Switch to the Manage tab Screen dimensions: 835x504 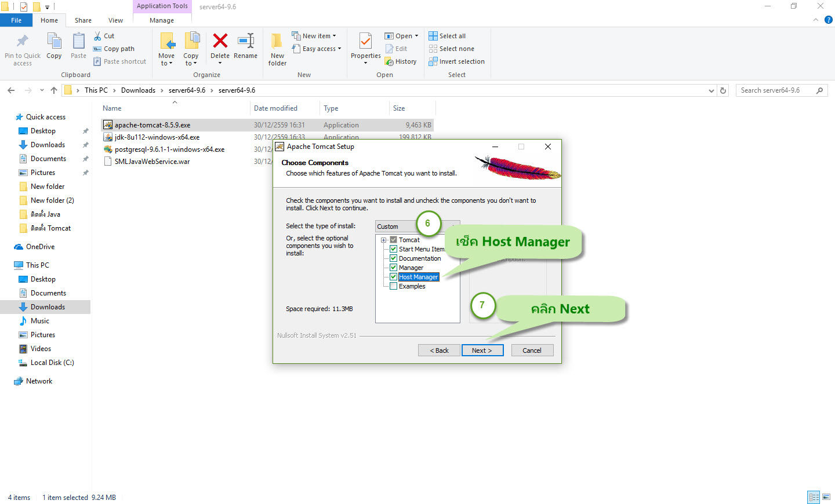[x=162, y=20]
